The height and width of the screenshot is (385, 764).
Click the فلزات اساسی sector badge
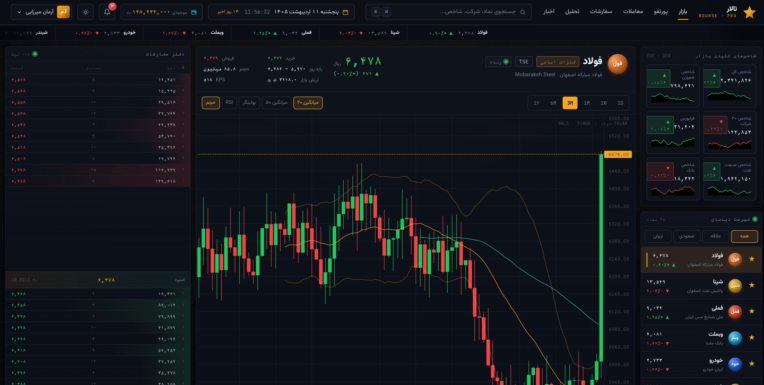click(557, 61)
